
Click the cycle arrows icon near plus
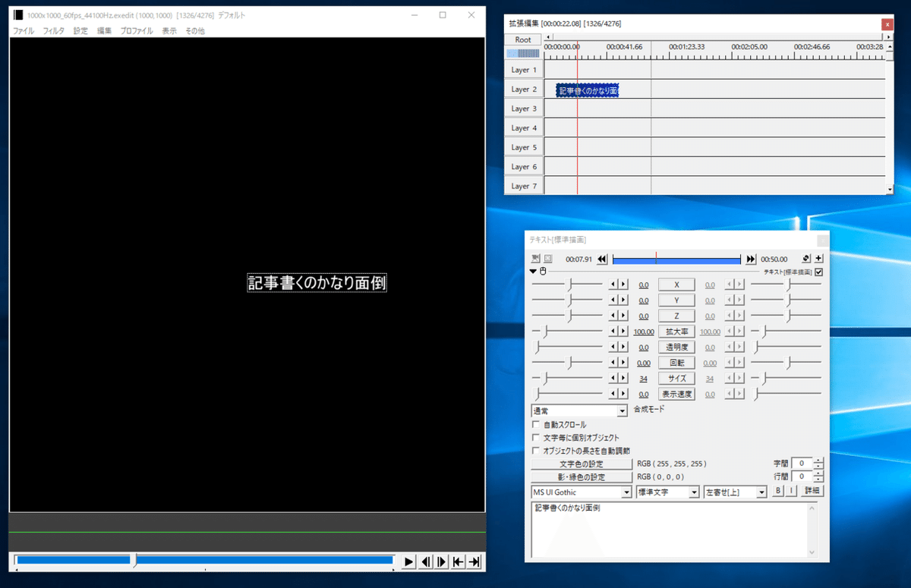(806, 259)
